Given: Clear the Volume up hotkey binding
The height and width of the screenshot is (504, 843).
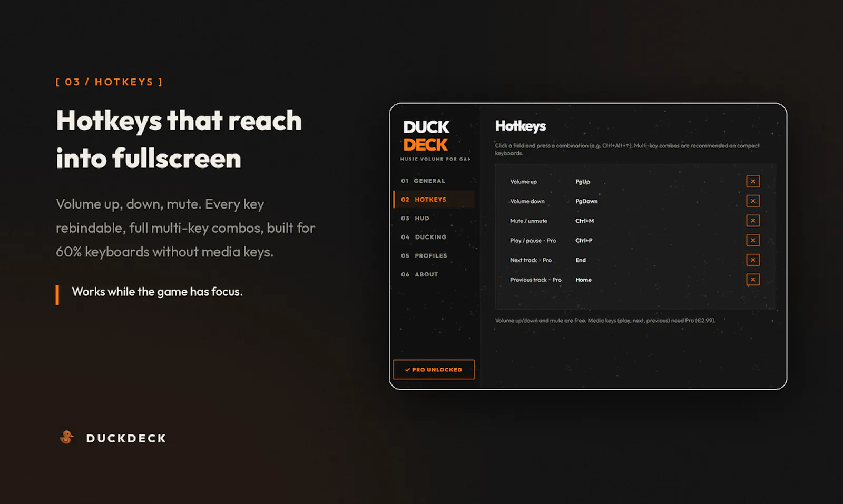Looking at the screenshot, I should pyautogui.click(x=753, y=181).
